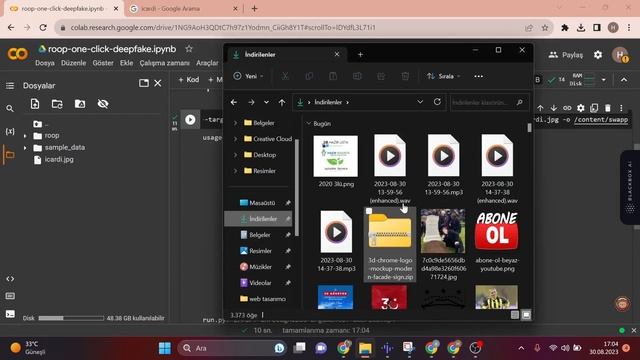The image size is (640, 360).
Task: Open RAM Disk resource dropdown arrow
Action: pos(604,80)
